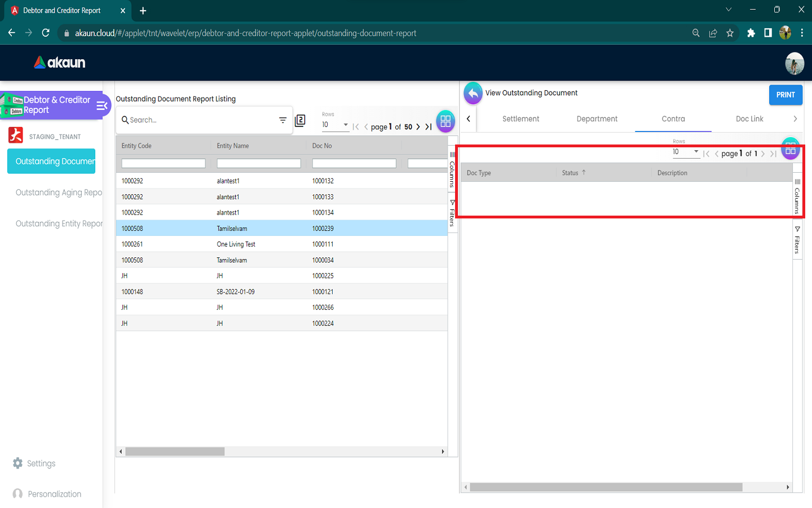Switch to the Doc Link tab

(x=749, y=119)
